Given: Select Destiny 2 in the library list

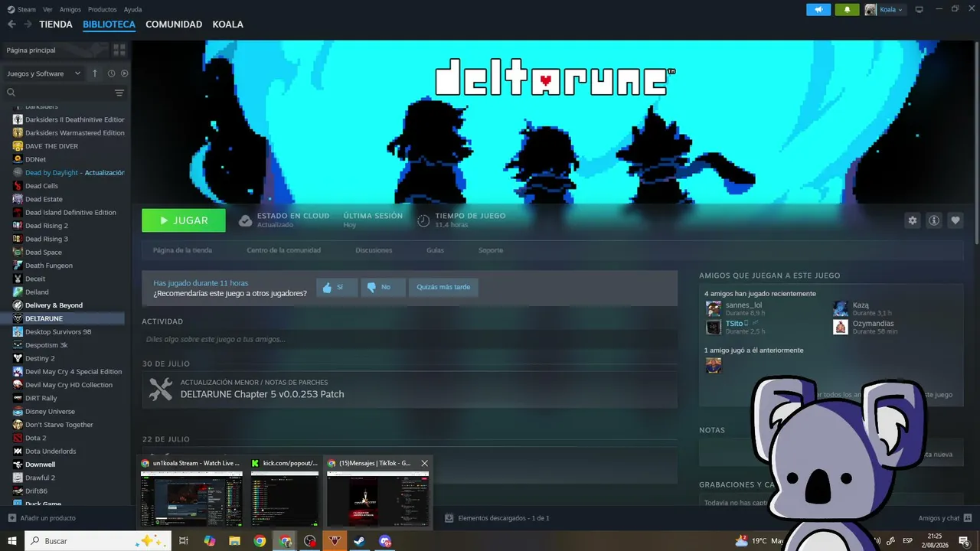Looking at the screenshot, I should tap(40, 358).
